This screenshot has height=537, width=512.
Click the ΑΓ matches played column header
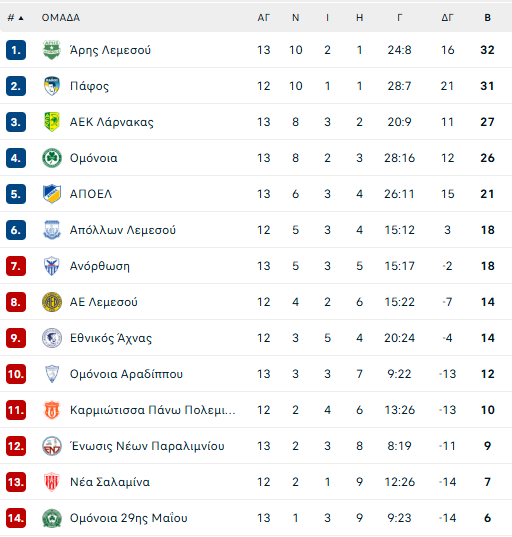tap(264, 18)
